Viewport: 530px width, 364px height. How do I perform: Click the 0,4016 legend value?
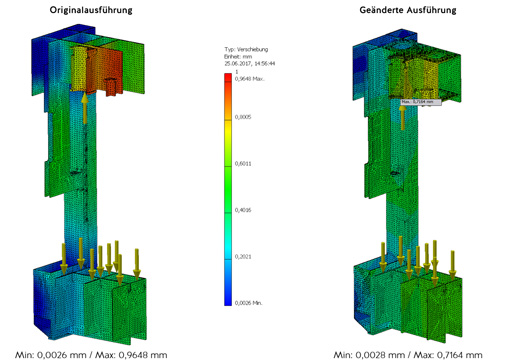coord(243,210)
